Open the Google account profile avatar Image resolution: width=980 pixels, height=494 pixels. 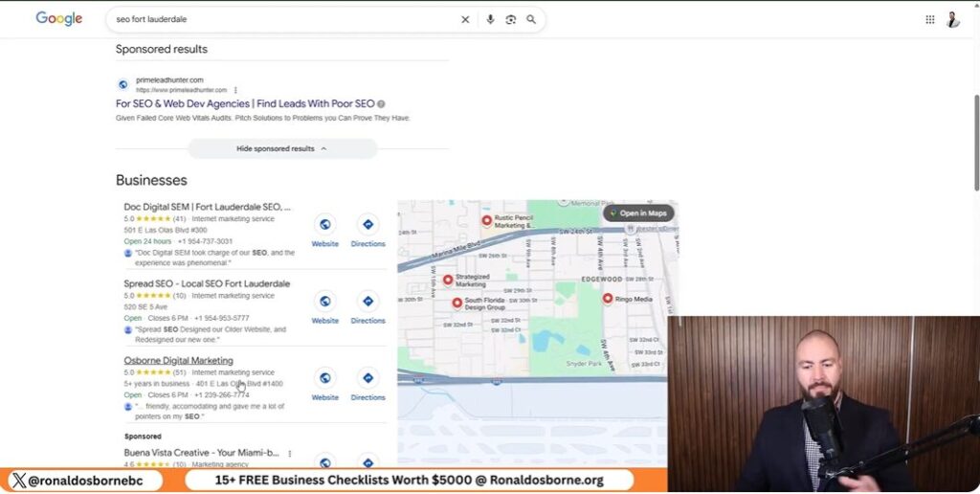click(952, 19)
